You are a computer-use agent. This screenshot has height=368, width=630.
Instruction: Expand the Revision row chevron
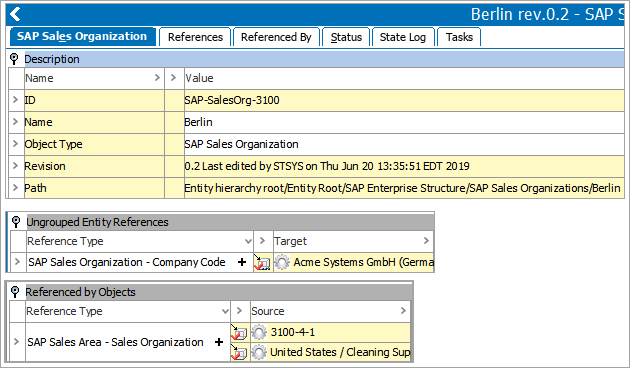[x=16, y=166]
